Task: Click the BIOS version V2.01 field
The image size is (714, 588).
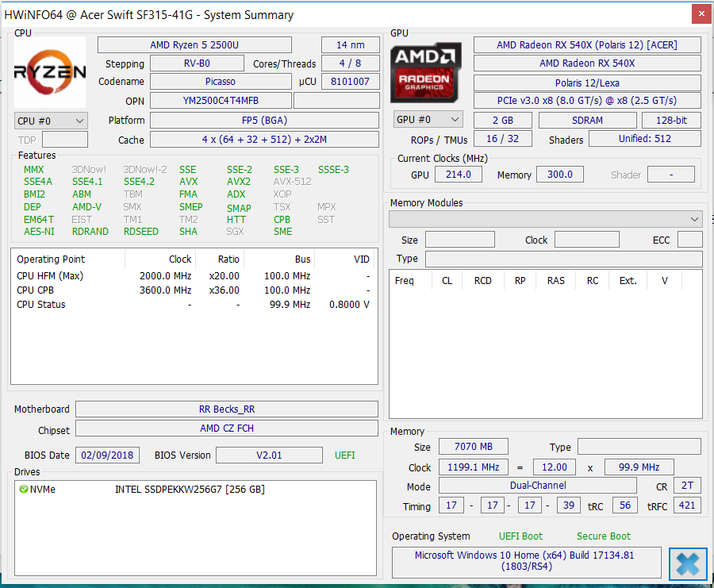Action: [269, 455]
